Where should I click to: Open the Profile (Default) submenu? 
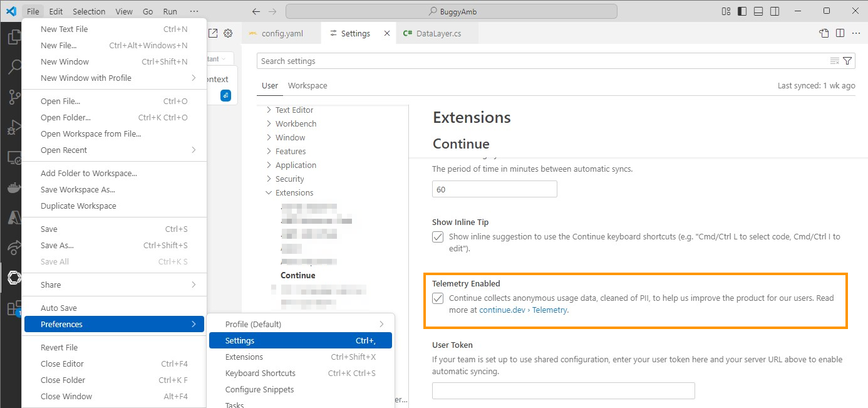point(301,324)
